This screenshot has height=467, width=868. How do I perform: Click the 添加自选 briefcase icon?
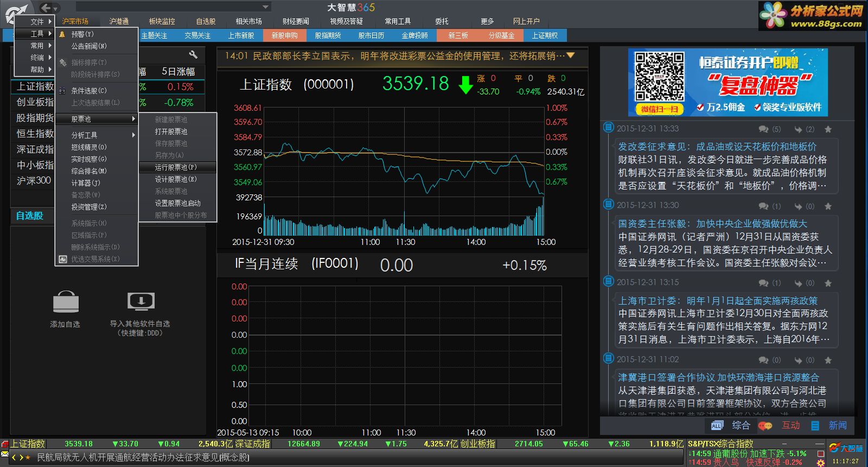coord(66,302)
